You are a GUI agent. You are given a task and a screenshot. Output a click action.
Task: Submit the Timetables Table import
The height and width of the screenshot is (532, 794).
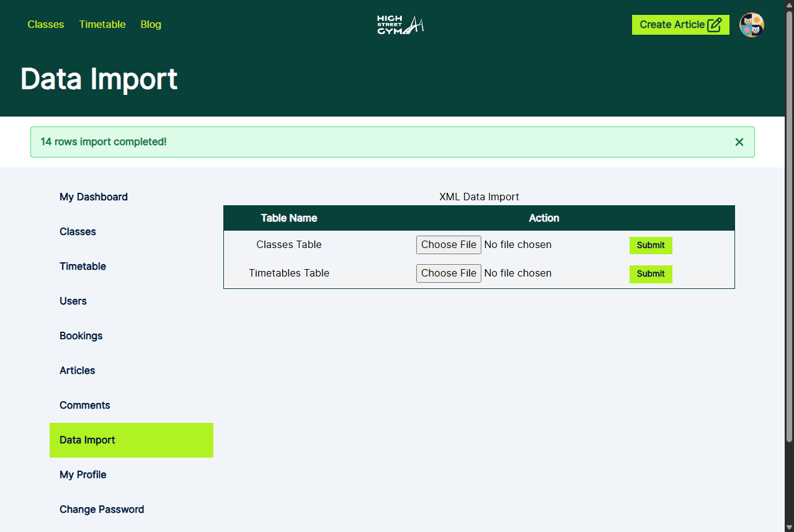tap(650, 274)
